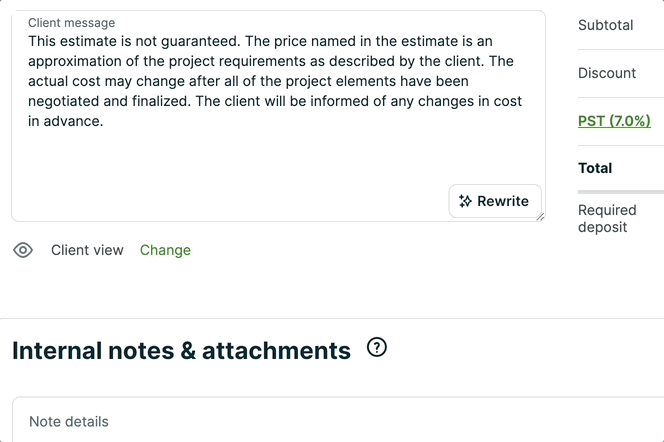The height and width of the screenshot is (442, 664).
Task: Click the thick divider under Total
Action: tap(620, 191)
